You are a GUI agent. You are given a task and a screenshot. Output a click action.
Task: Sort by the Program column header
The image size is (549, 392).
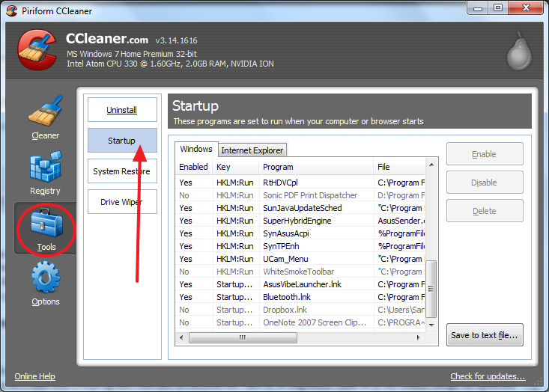coord(316,167)
